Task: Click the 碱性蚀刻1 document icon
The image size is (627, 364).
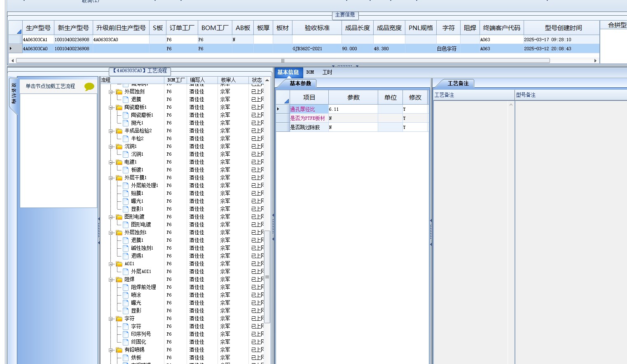Action: (126, 248)
